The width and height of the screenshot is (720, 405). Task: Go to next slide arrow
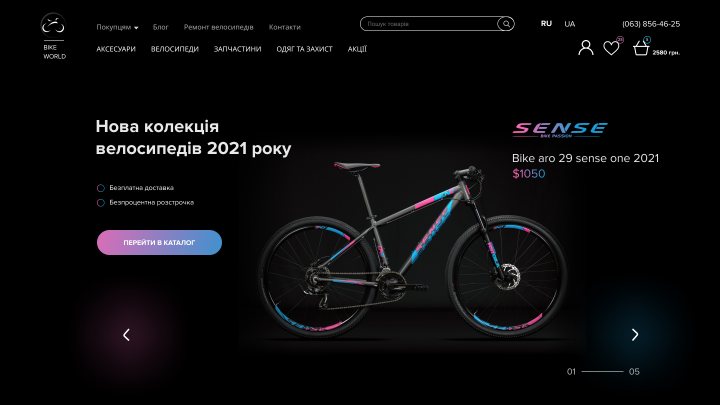pyautogui.click(x=635, y=335)
